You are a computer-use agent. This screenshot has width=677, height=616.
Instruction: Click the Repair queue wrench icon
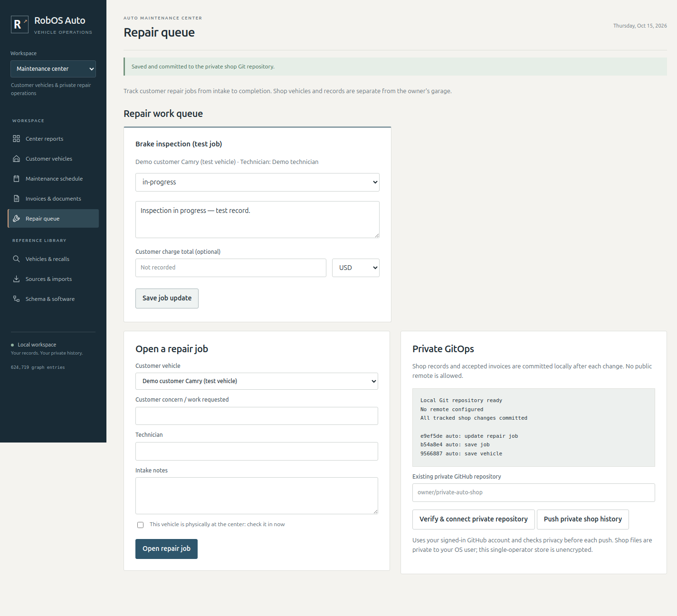coord(16,219)
